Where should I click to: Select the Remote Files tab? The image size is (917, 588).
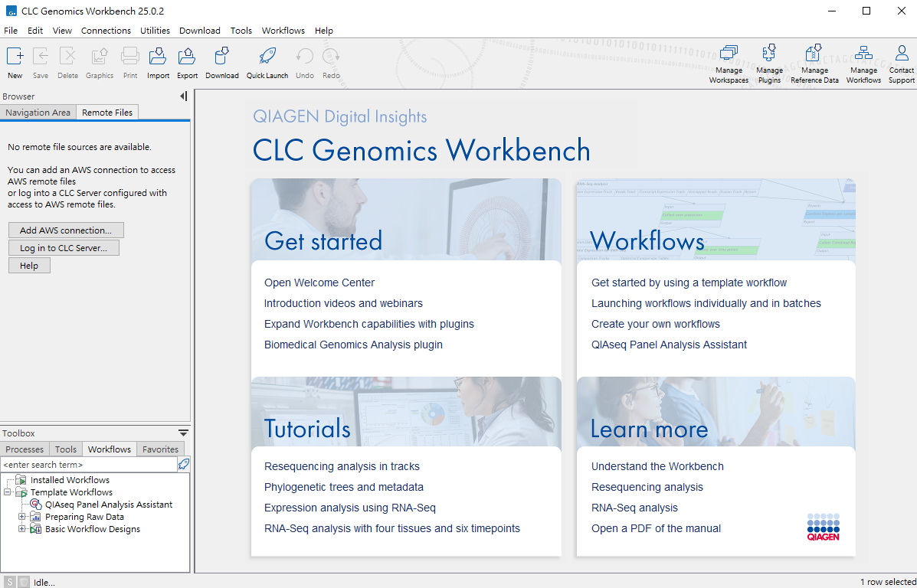[107, 113]
